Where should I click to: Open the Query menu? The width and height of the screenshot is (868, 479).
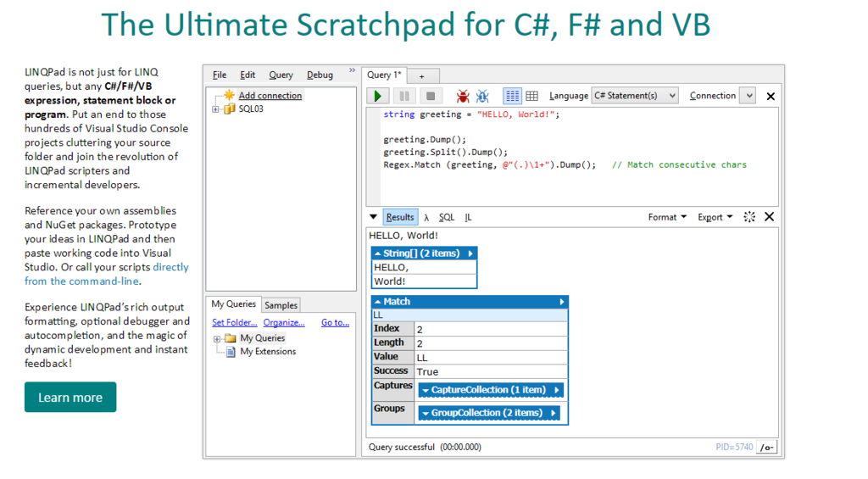point(281,75)
